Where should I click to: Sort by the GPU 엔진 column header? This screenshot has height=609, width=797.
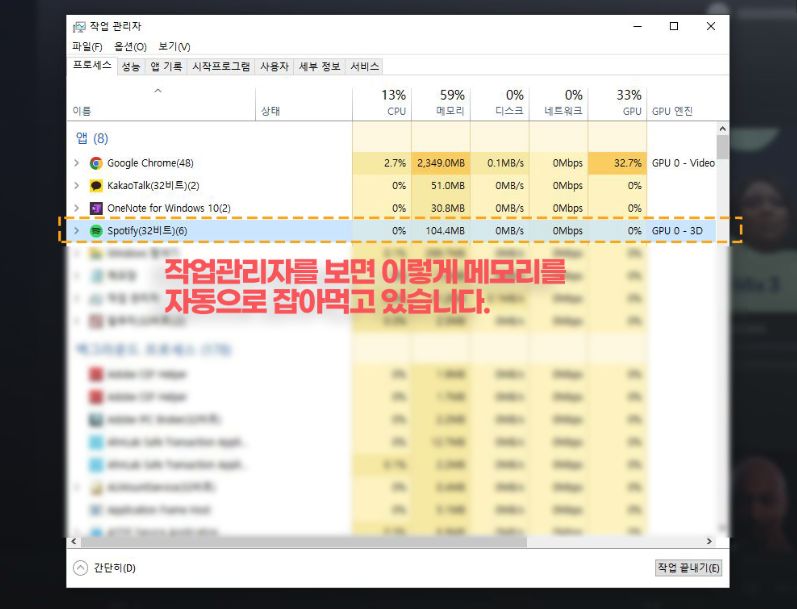pyautogui.click(x=681, y=104)
